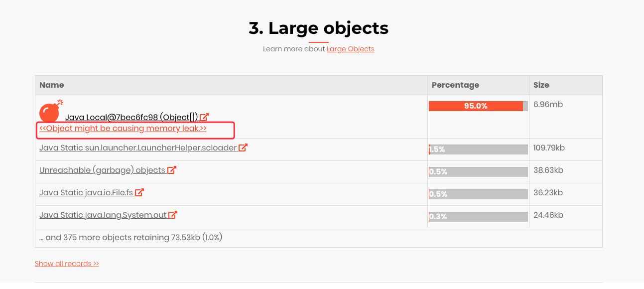
Task: Open Unreachable (garbage) objects link
Action: pyautogui.click(x=102, y=170)
